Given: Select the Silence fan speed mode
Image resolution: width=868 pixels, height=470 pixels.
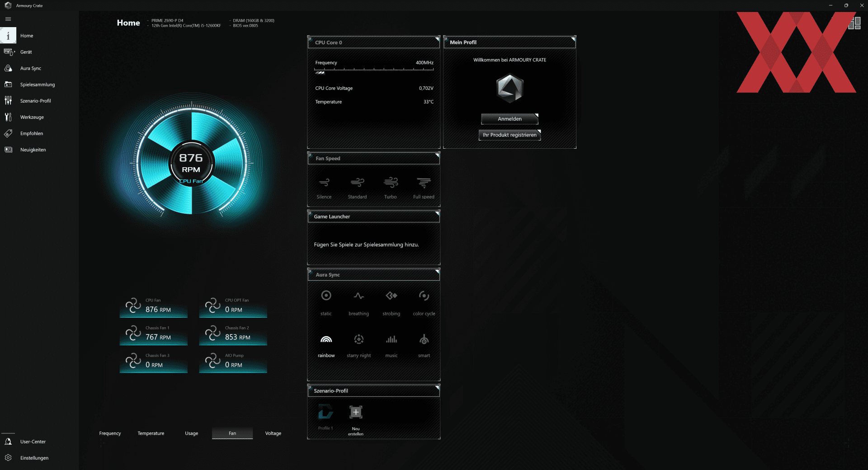Looking at the screenshot, I should point(324,188).
